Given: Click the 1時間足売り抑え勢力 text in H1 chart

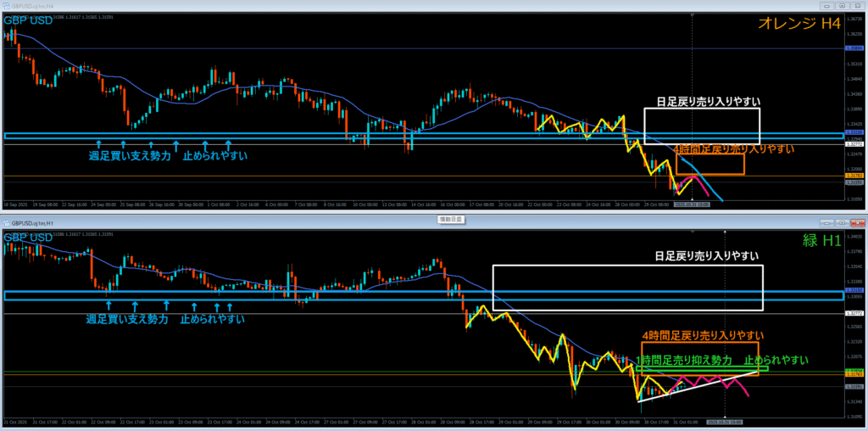Looking at the screenshot, I should [684, 360].
